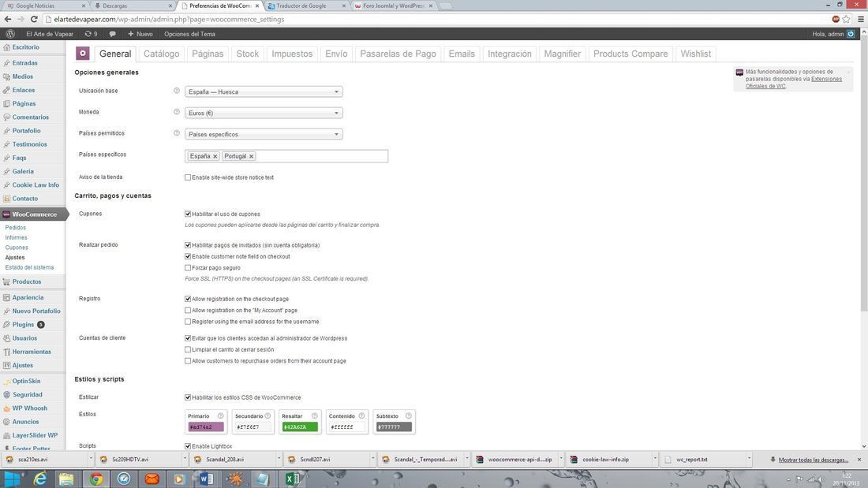This screenshot has height=488, width=868.
Task: Click help icon next to Países permitidos
Action: click(x=177, y=132)
